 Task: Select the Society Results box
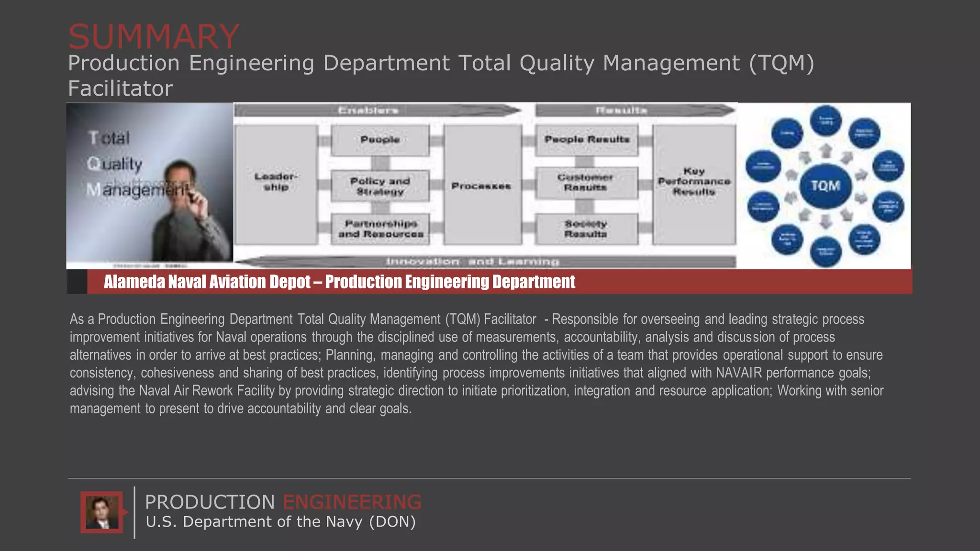coord(586,229)
